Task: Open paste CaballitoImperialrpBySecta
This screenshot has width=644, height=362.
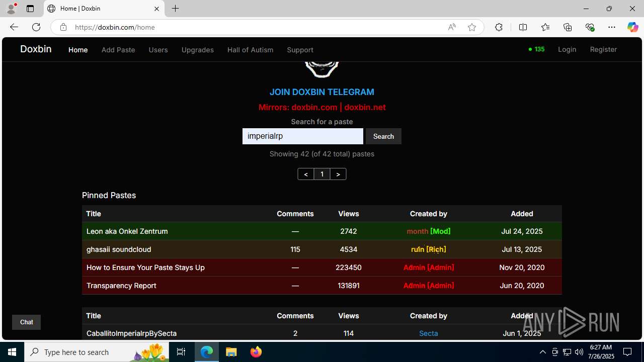Action: coord(131,333)
